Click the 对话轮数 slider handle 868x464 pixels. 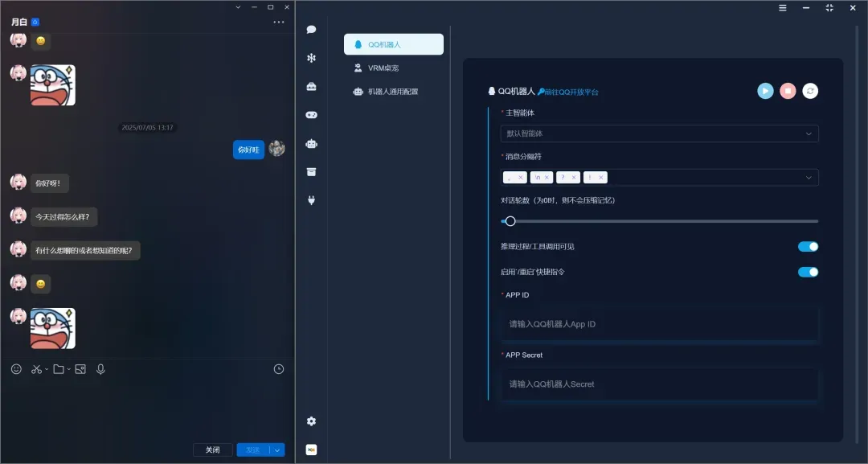point(510,221)
